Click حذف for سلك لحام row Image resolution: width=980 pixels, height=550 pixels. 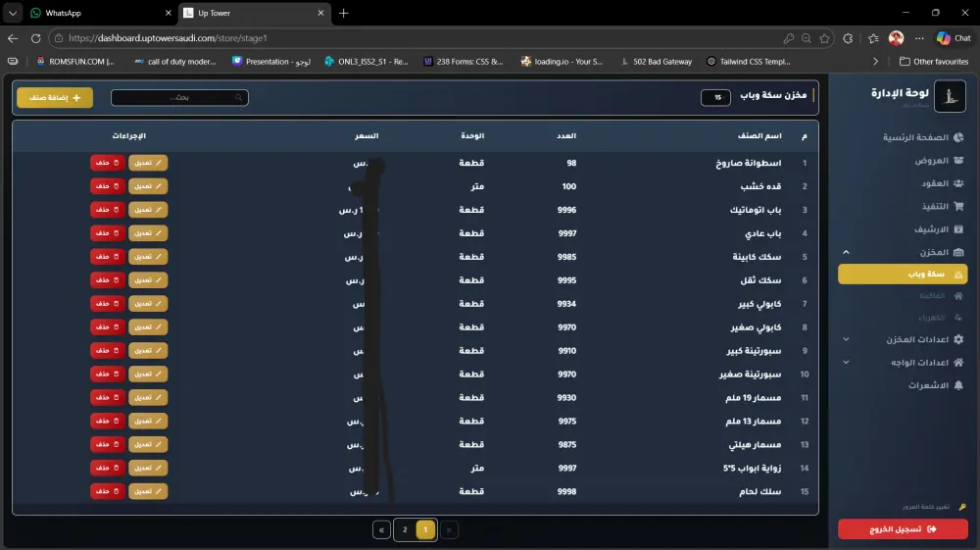click(108, 490)
